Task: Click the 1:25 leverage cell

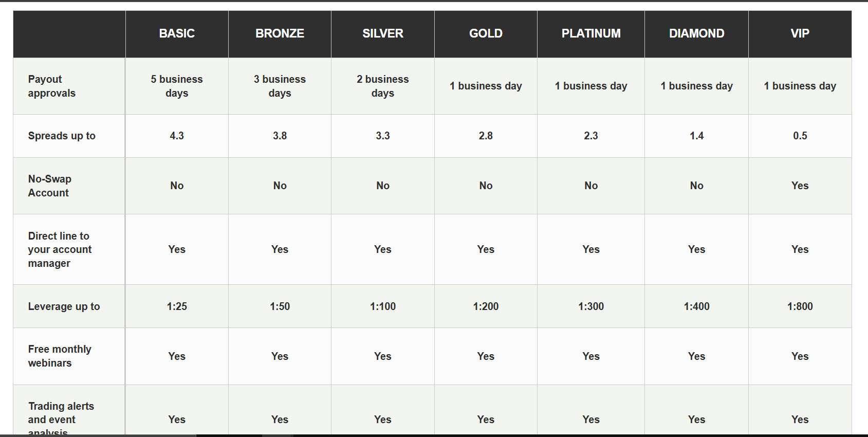Action: point(177,306)
